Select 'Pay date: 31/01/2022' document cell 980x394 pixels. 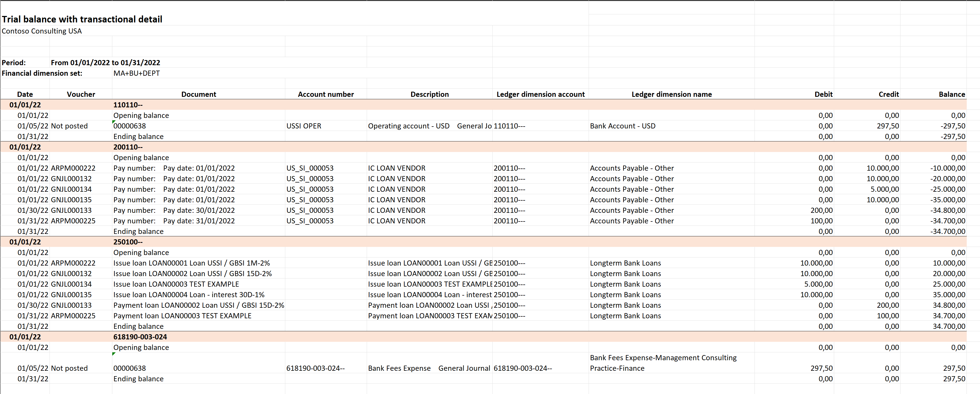(x=199, y=221)
